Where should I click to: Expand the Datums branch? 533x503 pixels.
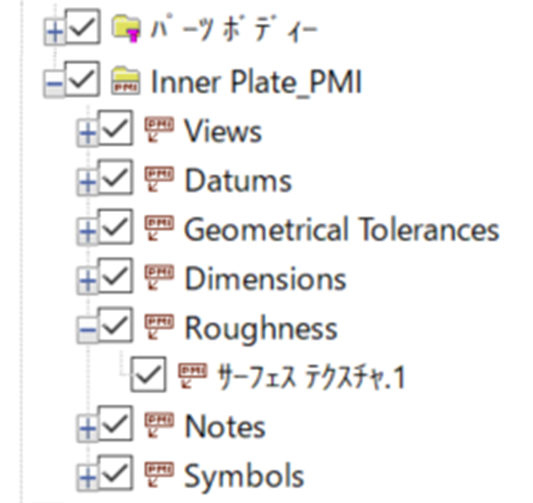[x=88, y=182]
